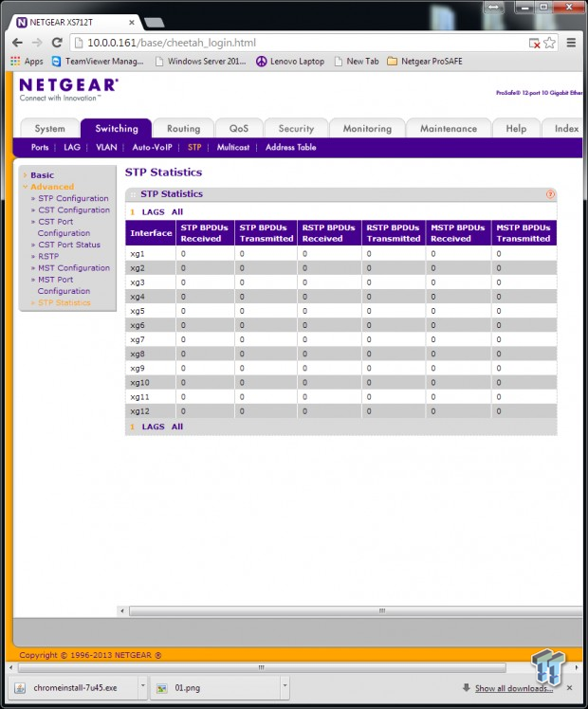Image resolution: width=588 pixels, height=709 pixels.
Task: Bookmark this page with the star icon
Action: pos(549,43)
